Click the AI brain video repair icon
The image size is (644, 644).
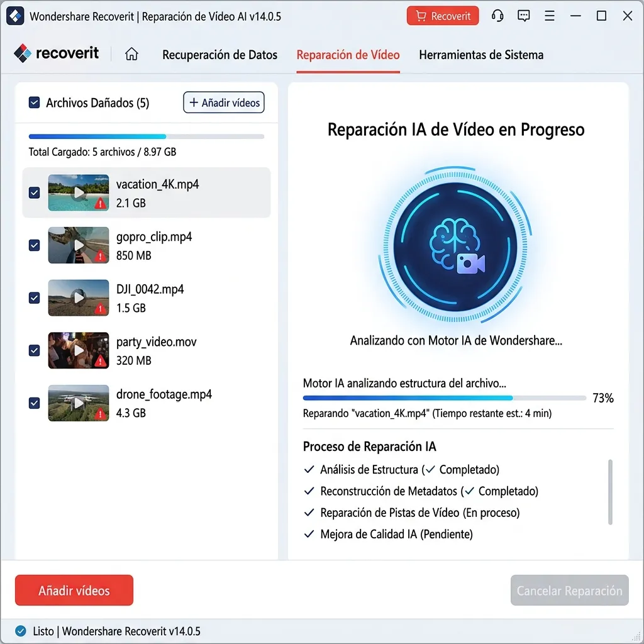tap(455, 246)
